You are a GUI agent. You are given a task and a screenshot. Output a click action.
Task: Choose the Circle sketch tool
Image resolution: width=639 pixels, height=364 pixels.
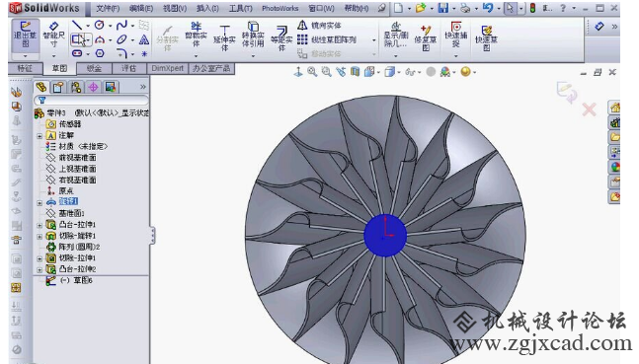(x=100, y=26)
